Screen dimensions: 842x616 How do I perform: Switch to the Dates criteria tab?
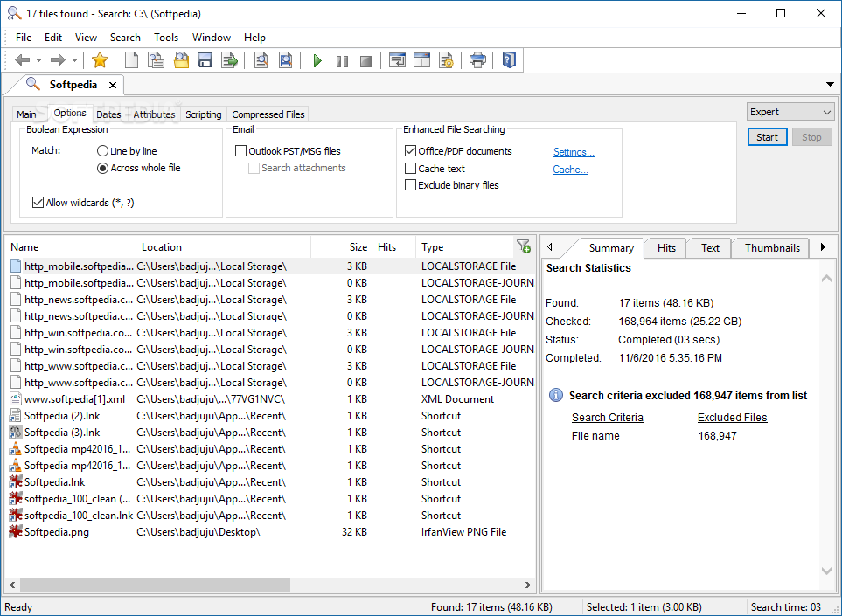pos(108,114)
